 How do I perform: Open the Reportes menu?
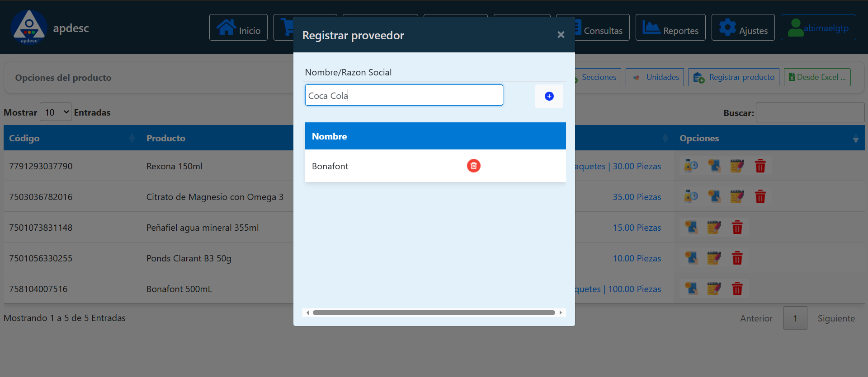(x=670, y=28)
